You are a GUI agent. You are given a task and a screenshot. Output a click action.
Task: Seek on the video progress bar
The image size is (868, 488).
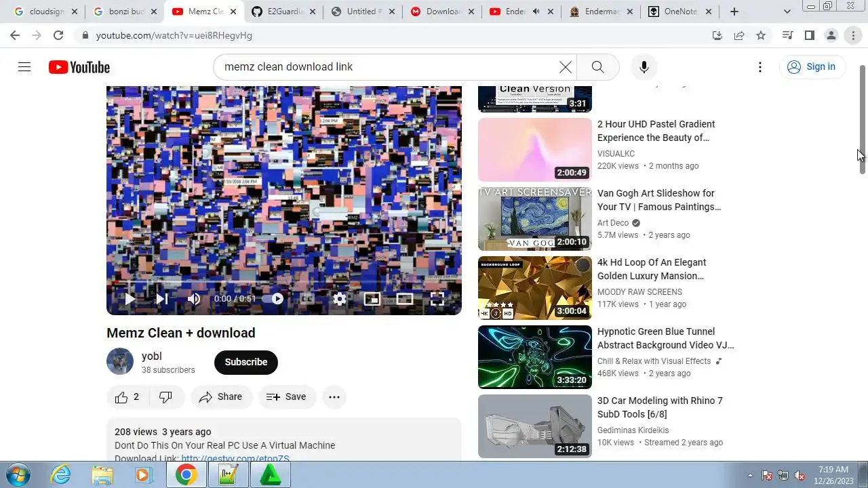(284, 282)
